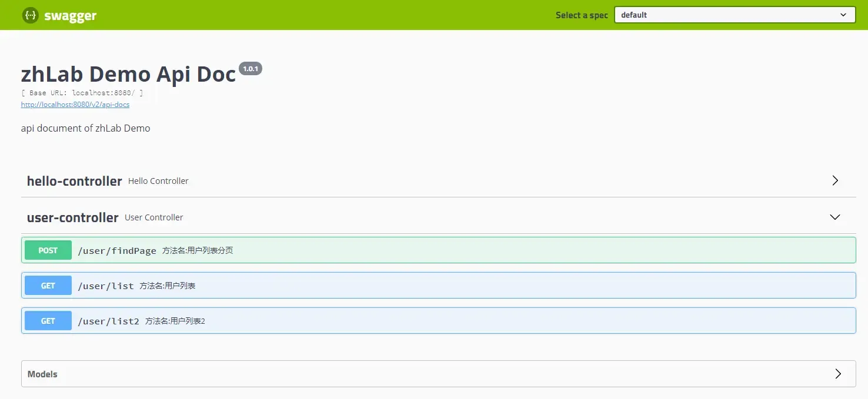Click the expand arrow beside Models
Image resolution: width=868 pixels, height=399 pixels.
tap(837, 373)
